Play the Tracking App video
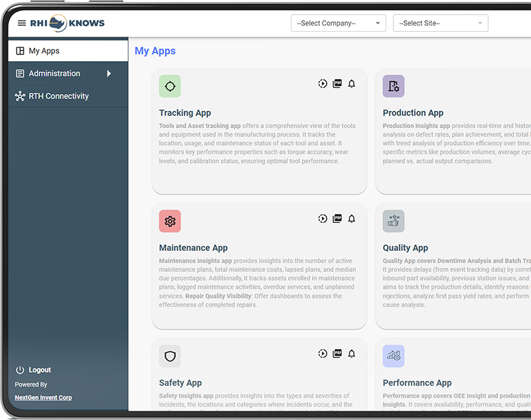 pyautogui.click(x=323, y=84)
